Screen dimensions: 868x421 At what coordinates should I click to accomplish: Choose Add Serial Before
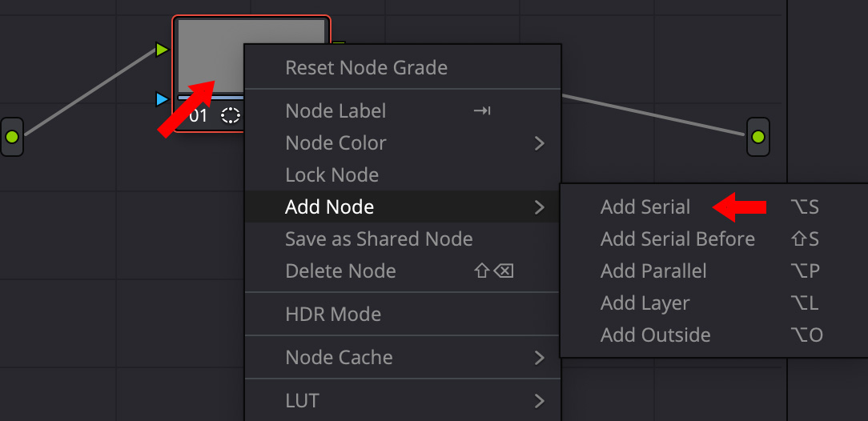point(677,239)
